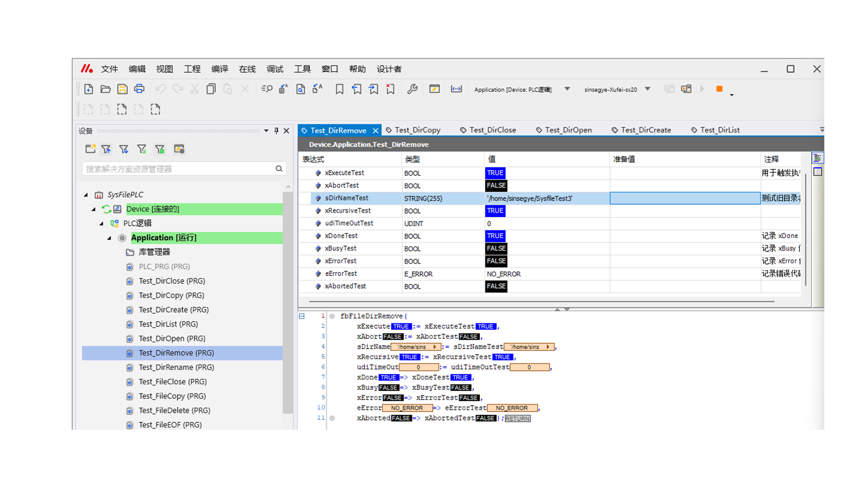Viewport: 868px width, 488px height.
Task: Select Test_FileCopy (PRG) in tree
Action: point(172,396)
